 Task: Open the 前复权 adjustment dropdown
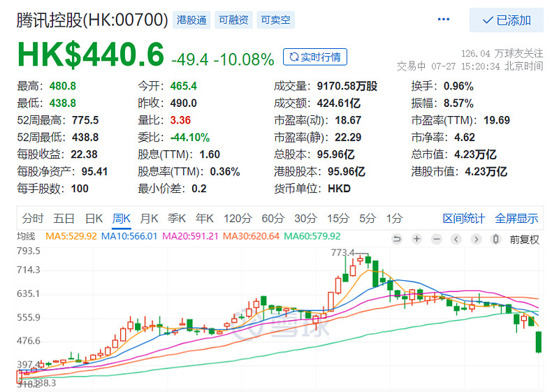(524, 240)
